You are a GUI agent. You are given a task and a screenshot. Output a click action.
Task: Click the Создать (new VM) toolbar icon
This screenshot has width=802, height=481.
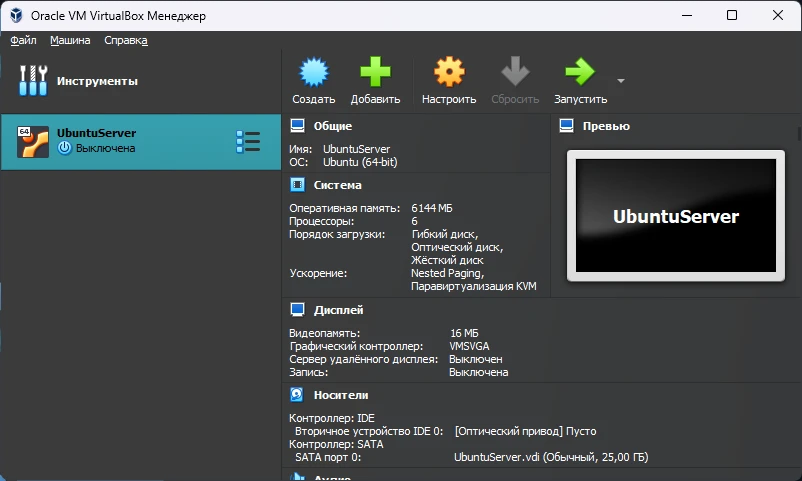click(x=314, y=72)
